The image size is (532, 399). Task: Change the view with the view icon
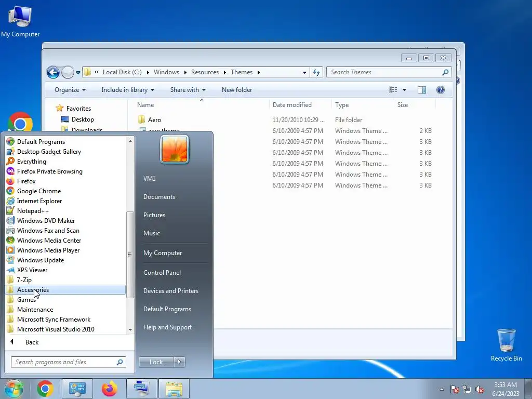(393, 90)
